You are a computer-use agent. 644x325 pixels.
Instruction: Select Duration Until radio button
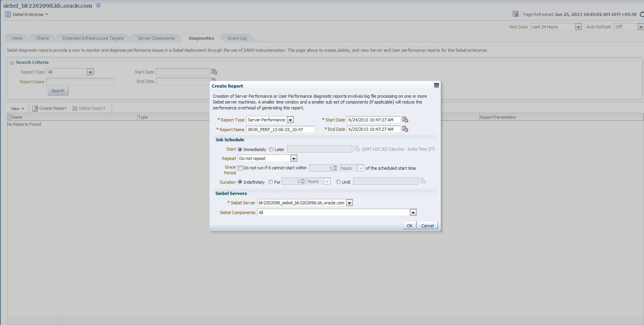coord(338,182)
